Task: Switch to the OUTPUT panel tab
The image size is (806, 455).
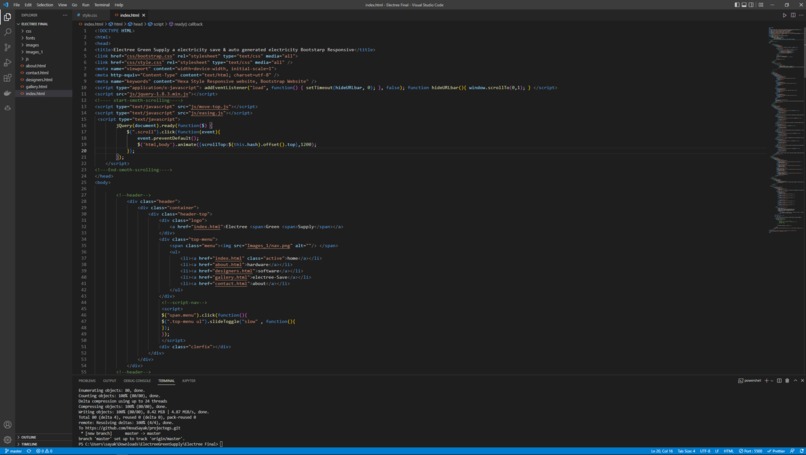Action: 109,380
